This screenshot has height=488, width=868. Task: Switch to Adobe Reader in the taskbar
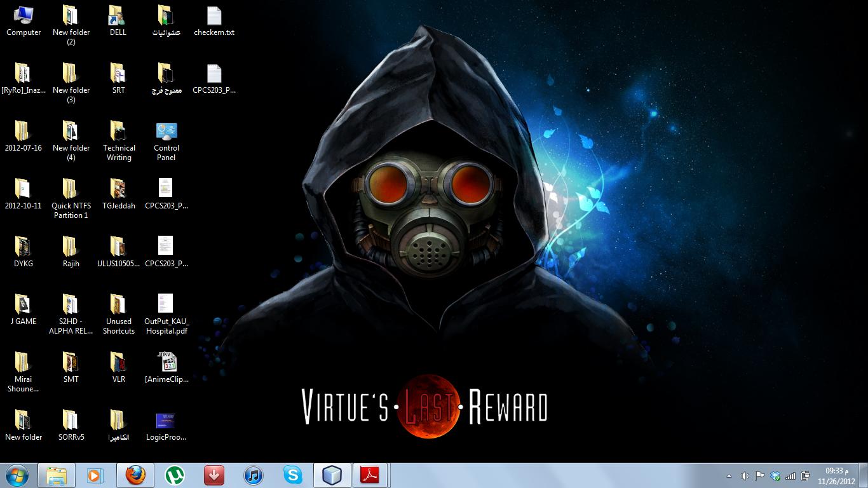point(371,475)
